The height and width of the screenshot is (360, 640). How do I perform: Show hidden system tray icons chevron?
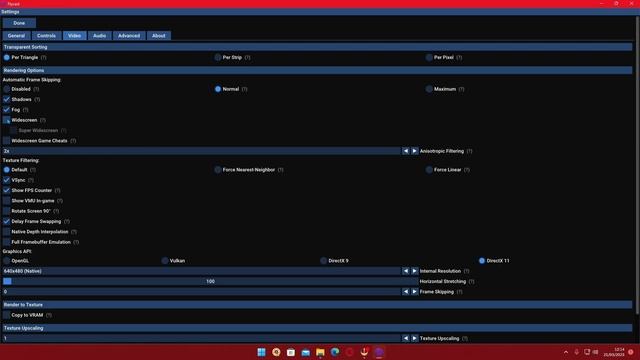point(566,352)
